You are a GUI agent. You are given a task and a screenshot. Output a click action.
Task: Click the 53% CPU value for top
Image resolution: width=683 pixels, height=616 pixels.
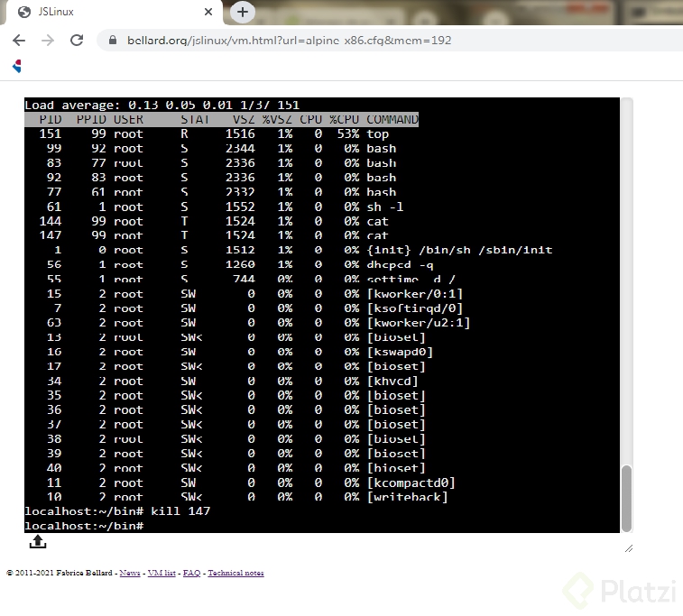tap(348, 134)
